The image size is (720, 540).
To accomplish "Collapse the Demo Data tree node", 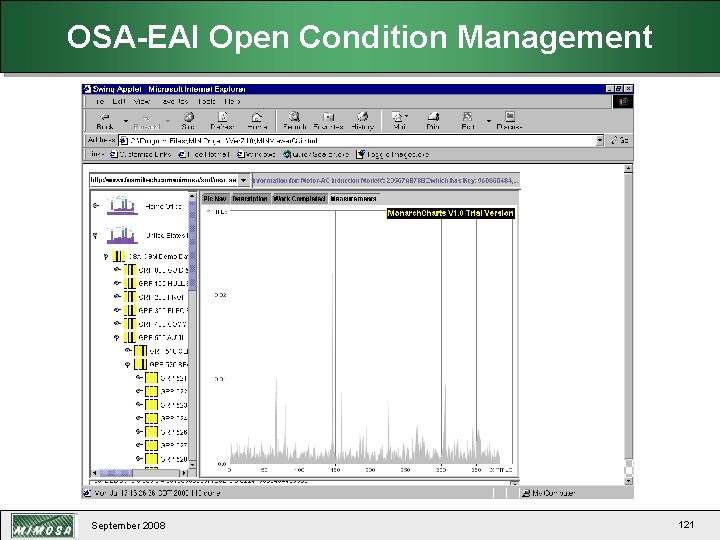I will tap(106, 256).
